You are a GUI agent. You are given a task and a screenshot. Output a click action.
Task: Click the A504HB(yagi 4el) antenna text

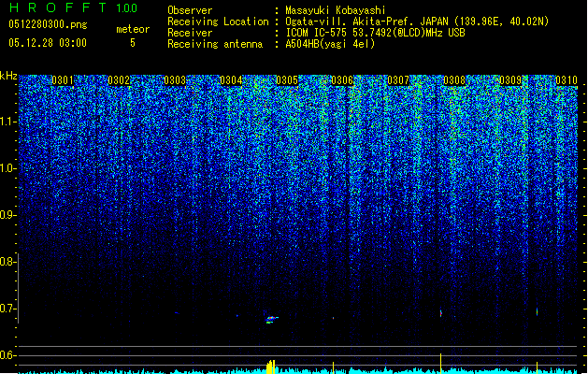click(330, 44)
